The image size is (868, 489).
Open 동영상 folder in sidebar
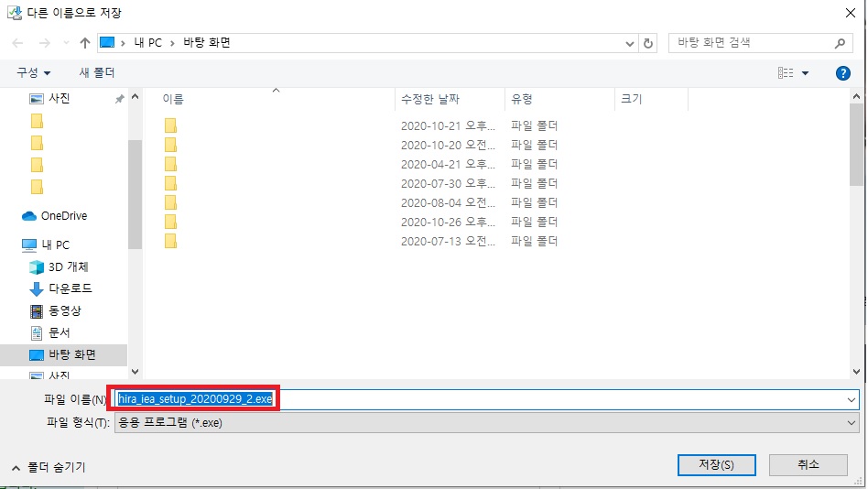[x=65, y=310]
